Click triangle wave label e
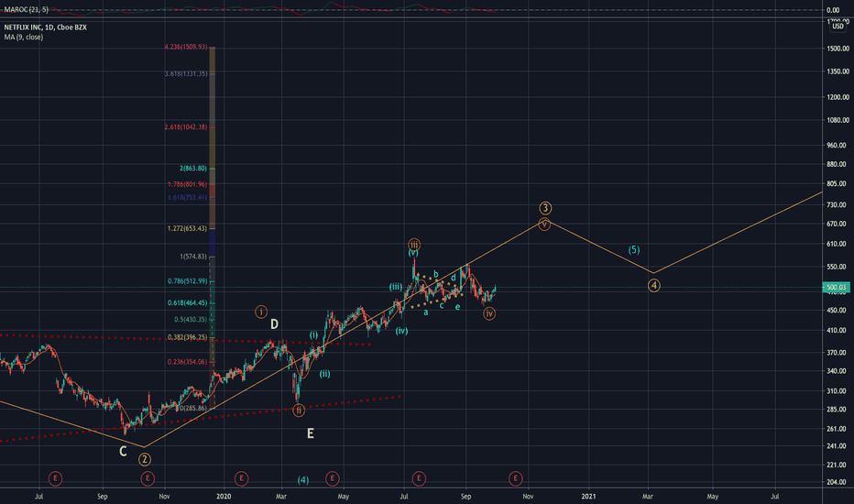This screenshot has width=854, height=504. pyautogui.click(x=457, y=307)
